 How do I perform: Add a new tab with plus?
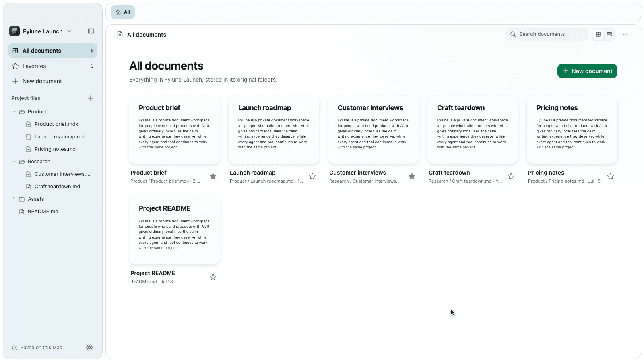click(143, 12)
